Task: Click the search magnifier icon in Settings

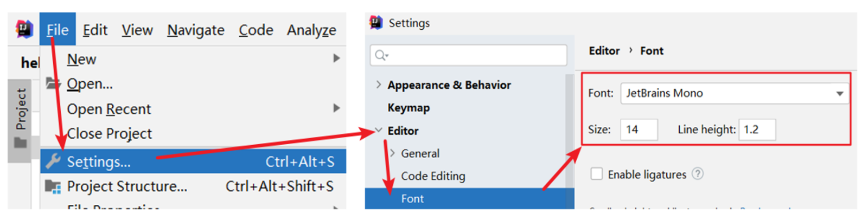Action: [382, 55]
